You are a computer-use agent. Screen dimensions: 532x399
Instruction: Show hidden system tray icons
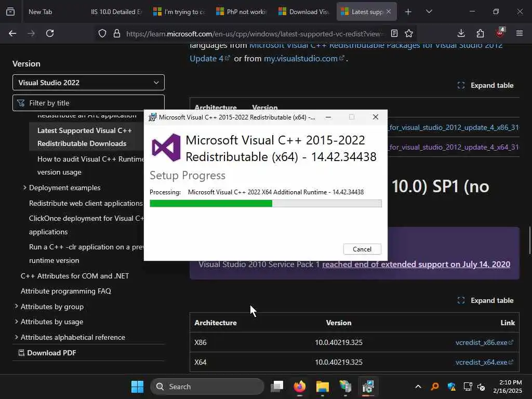coord(418,387)
